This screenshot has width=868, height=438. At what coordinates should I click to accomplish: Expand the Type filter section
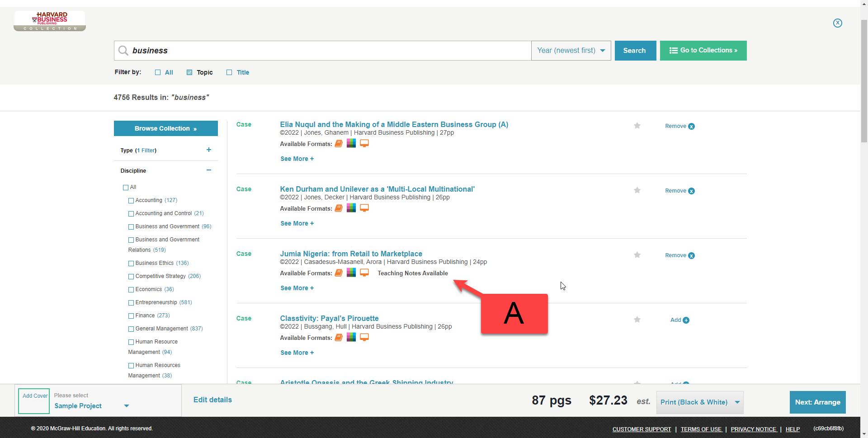coord(208,150)
